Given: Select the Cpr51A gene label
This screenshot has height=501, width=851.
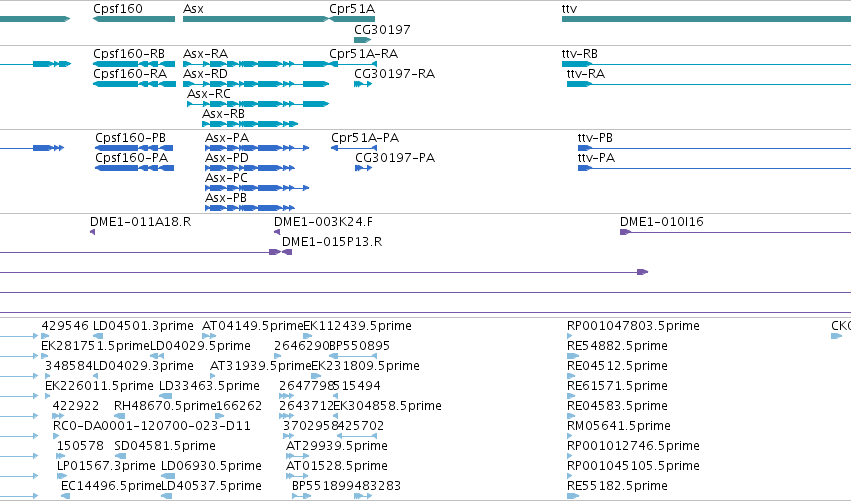Looking at the screenshot, I should click(x=352, y=9).
